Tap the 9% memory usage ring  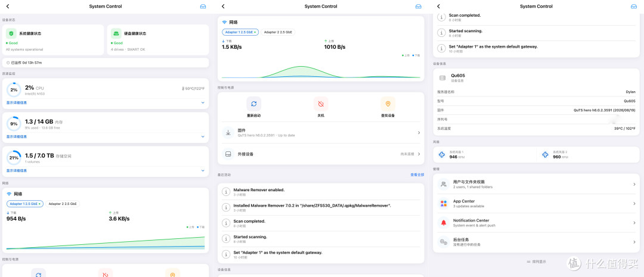pyautogui.click(x=14, y=123)
